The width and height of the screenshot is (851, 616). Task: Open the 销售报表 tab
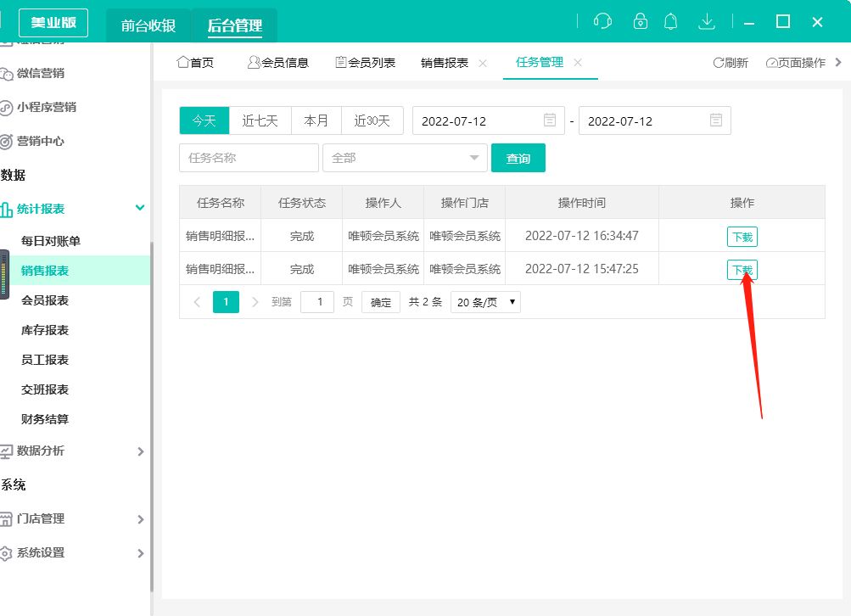(445, 63)
